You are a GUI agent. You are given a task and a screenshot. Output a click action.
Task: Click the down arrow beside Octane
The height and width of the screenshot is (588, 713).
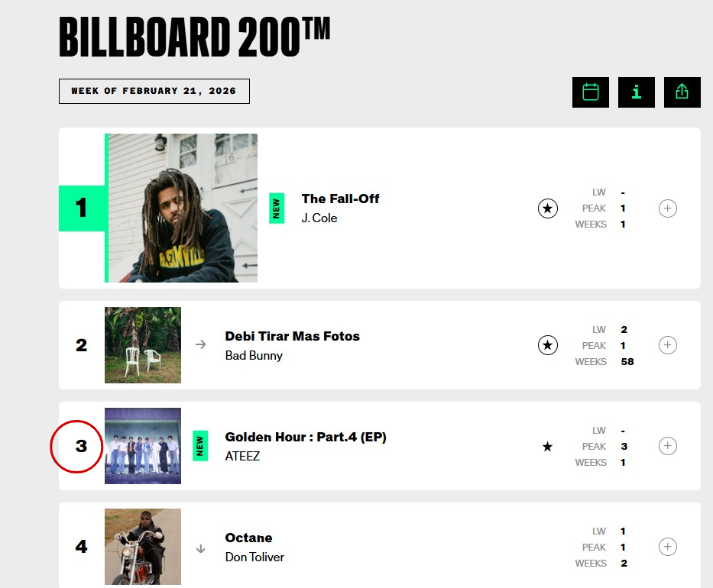201,548
